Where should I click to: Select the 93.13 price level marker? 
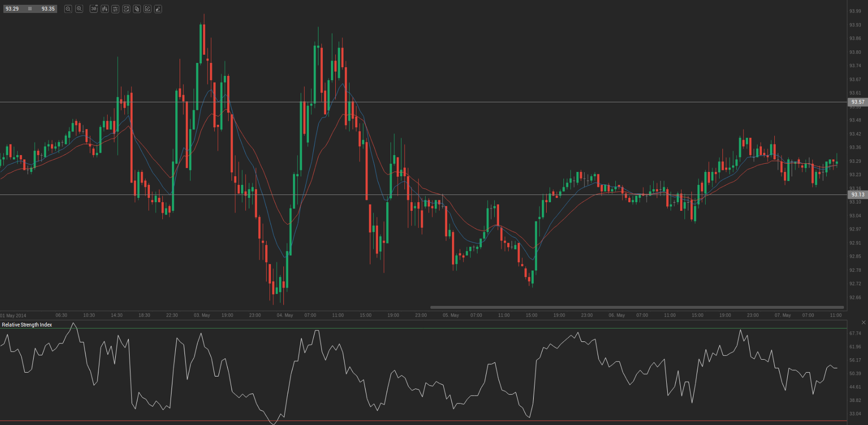(x=857, y=194)
